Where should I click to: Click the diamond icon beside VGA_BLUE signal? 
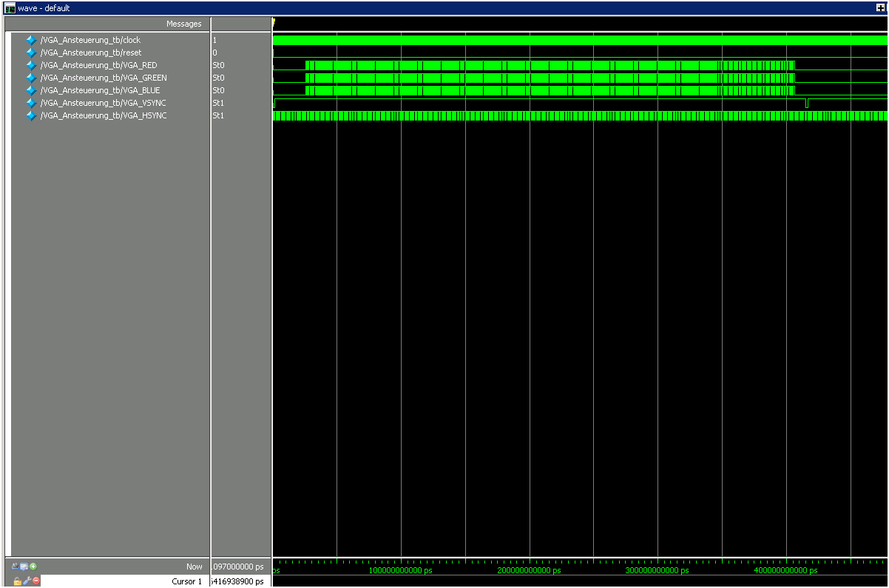31,90
